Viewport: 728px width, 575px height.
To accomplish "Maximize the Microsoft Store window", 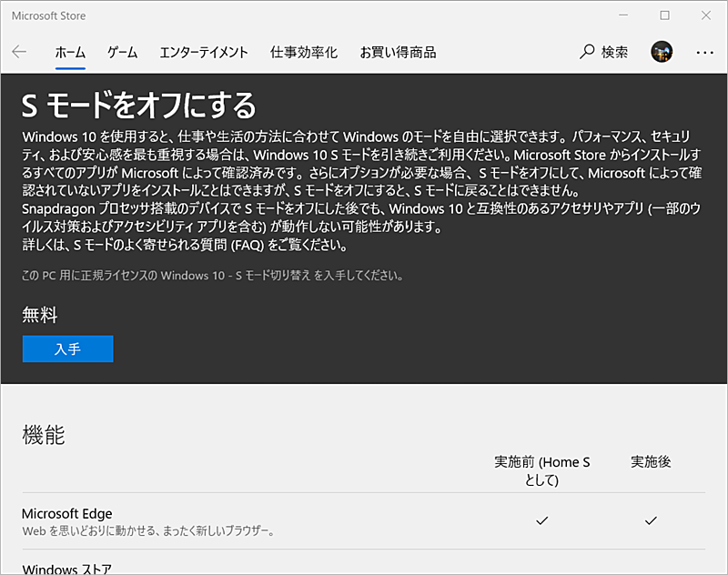I will [665, 15].
